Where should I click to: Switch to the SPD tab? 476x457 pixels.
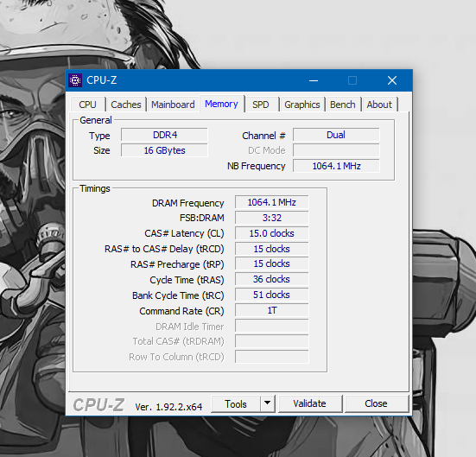click(x=261, y=105)
